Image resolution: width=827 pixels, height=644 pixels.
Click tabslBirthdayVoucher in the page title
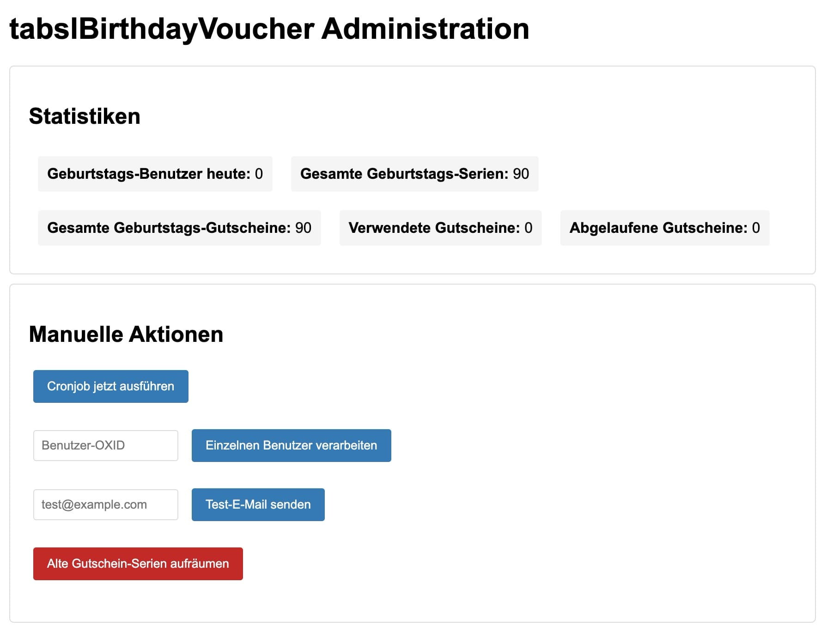coord(162,29)
